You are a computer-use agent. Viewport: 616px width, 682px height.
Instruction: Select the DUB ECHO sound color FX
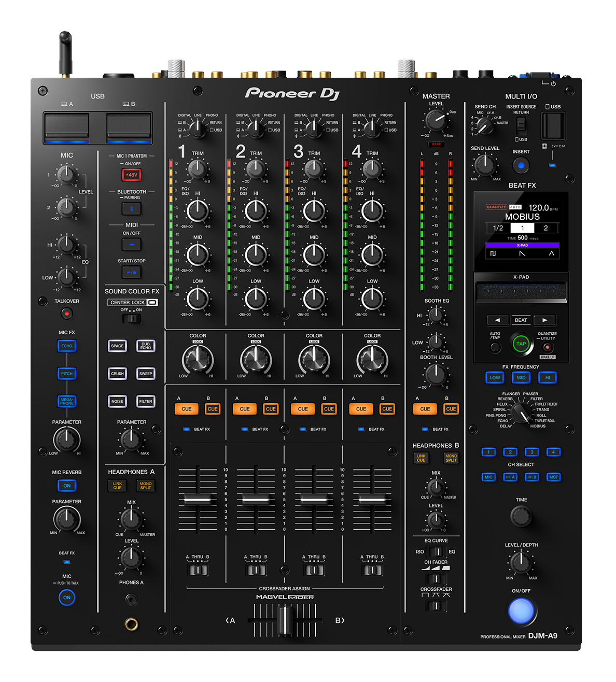[x=146, y=346]
